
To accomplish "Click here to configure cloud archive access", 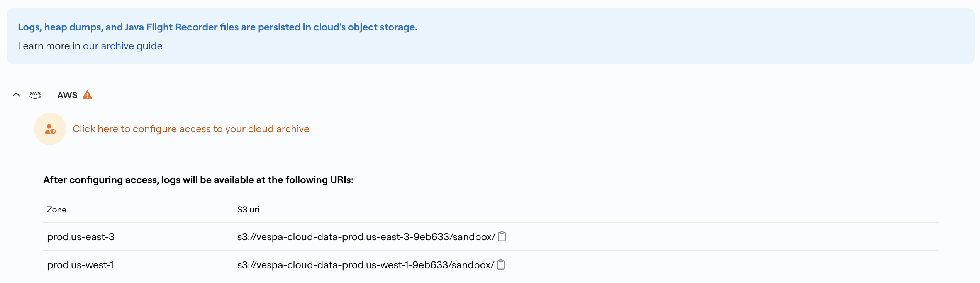I will point(191,129).
